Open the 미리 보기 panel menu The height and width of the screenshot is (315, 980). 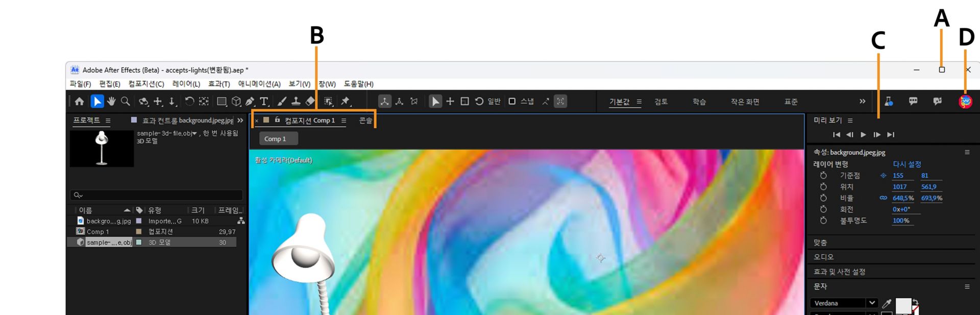tap(850, 120)
